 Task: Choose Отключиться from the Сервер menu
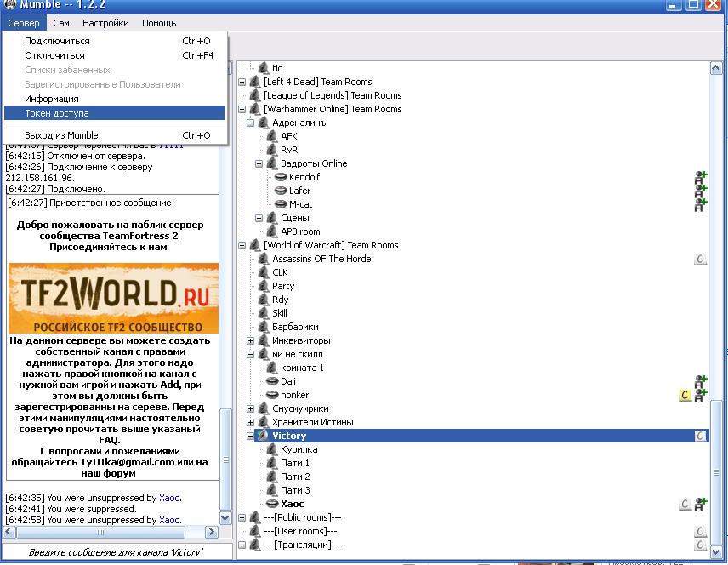click(114, 55)
